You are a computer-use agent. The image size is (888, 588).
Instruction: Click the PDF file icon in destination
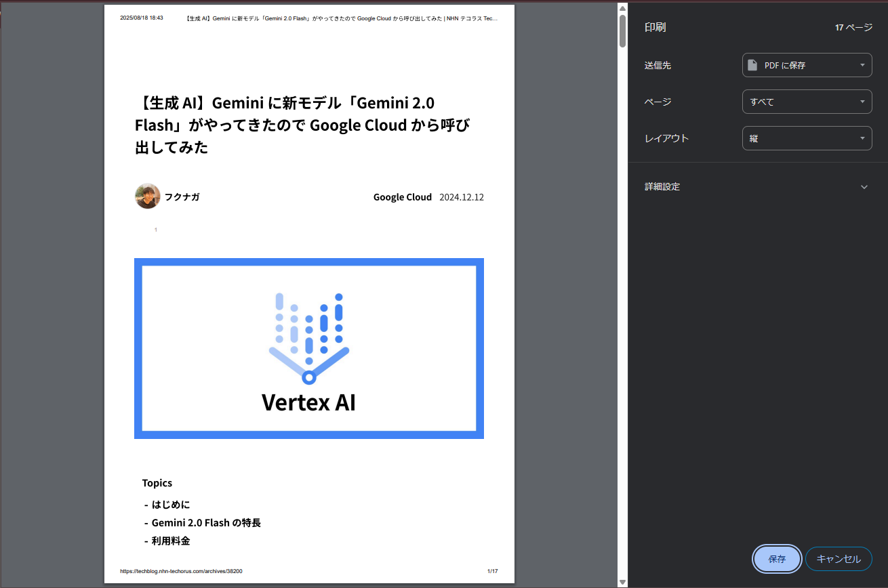(752, 65)
